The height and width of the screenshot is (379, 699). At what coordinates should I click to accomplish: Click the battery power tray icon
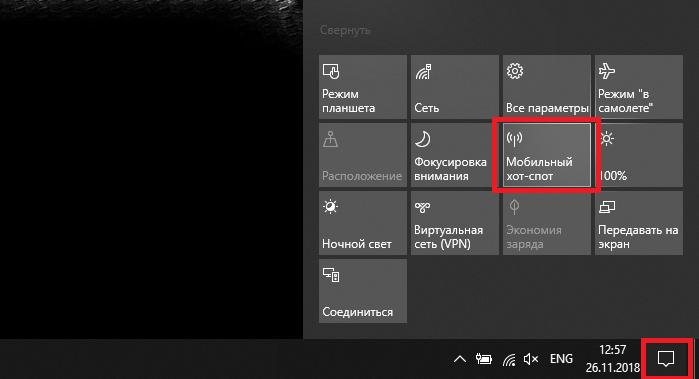click(x=484, y=359)
